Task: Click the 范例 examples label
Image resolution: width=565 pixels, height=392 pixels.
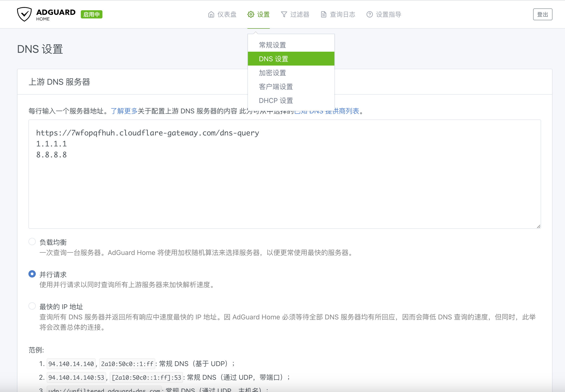Action: (x=36, y=350)
